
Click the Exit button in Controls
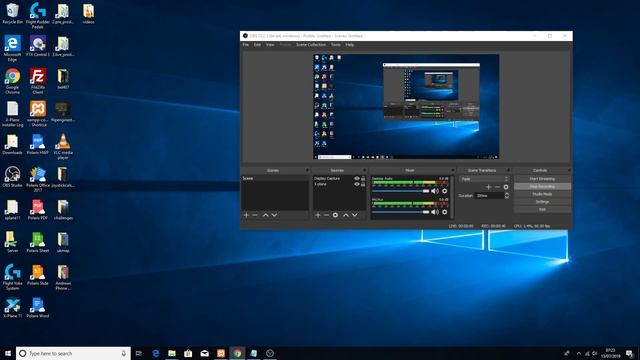tap(542, 209)
